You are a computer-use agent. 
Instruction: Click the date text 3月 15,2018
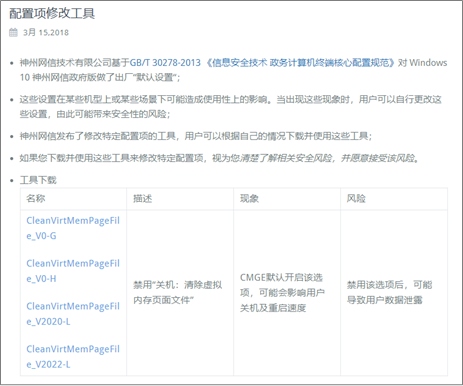tap(46, 33)
